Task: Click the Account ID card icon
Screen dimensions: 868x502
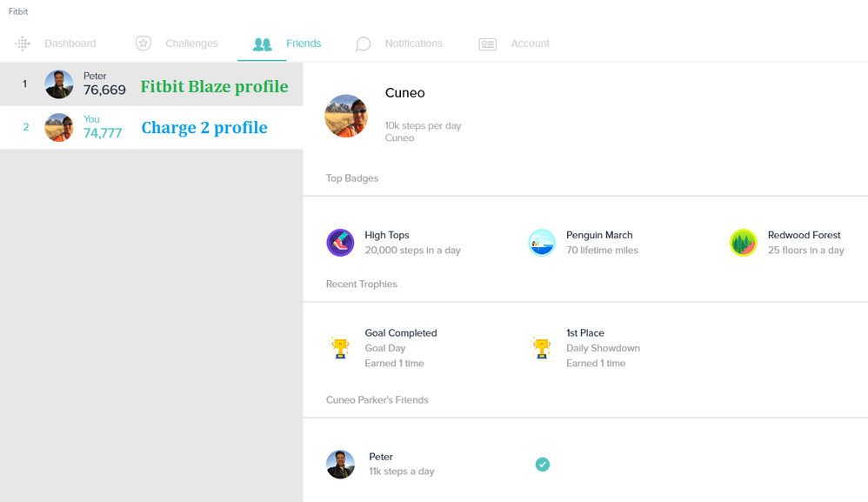Action: tap(487, 44)
